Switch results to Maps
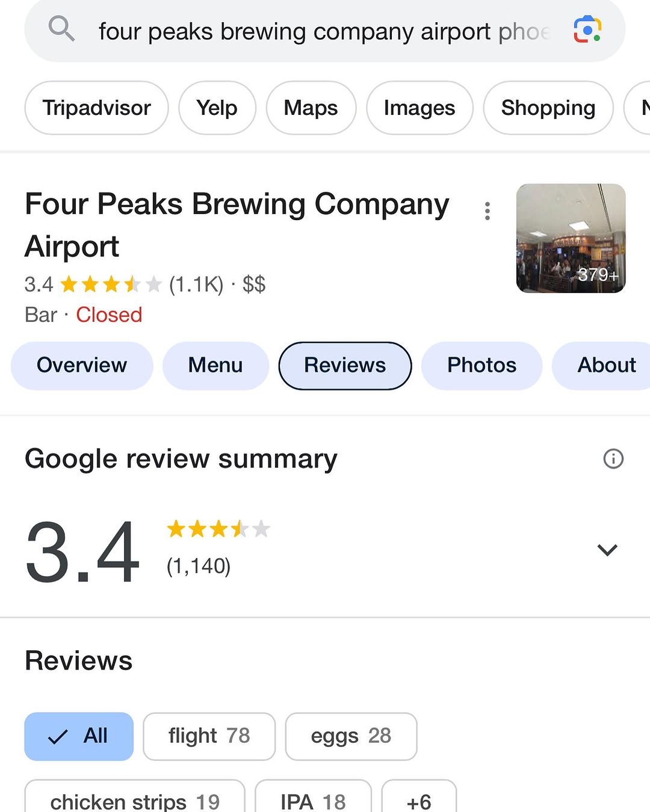This screenshot has width=650, height=812. (x=311, y=108)
